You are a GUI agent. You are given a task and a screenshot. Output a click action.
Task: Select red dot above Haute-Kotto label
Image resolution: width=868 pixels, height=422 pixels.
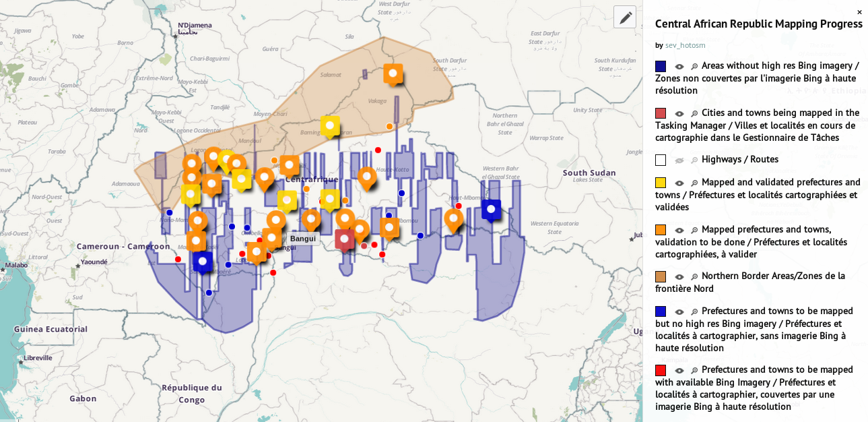[378, 150]
